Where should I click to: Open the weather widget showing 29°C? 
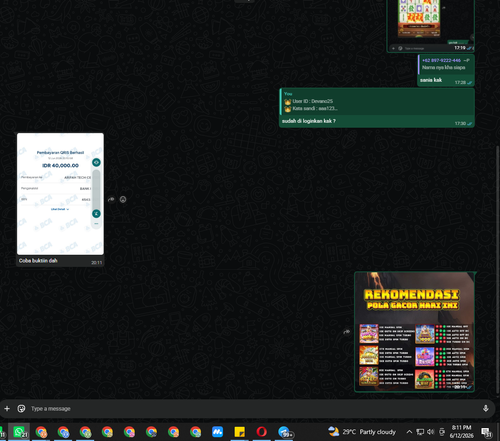(x=362, y=432)
